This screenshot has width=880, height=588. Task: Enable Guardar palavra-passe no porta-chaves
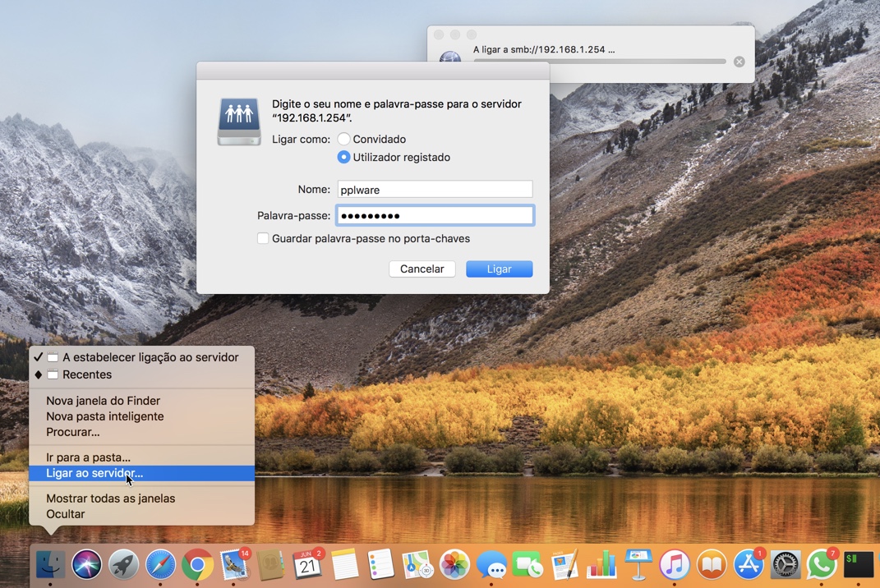coord(263,238)
